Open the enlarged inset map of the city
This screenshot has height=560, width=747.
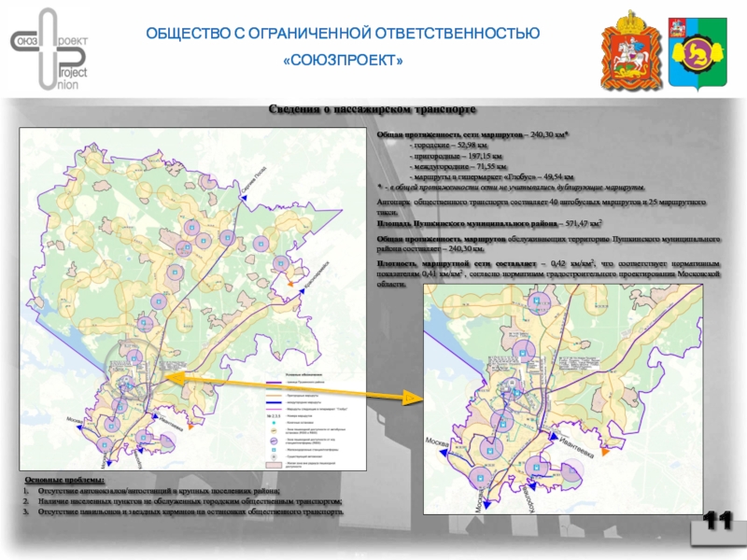[563, 399]
